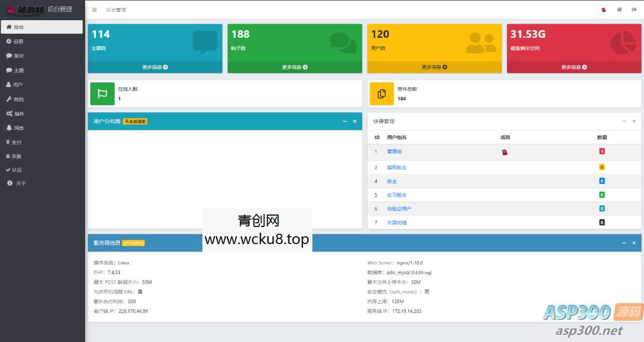The width and height of the screenshot is (644, 342).
Task: Open the 管理组 user group link
Action: tap(394, 152)
